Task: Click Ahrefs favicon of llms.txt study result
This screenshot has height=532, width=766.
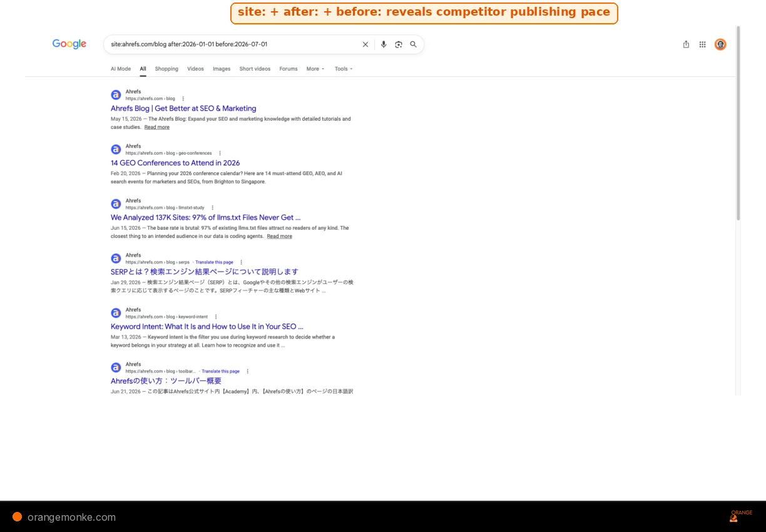Action: point(116,204)
